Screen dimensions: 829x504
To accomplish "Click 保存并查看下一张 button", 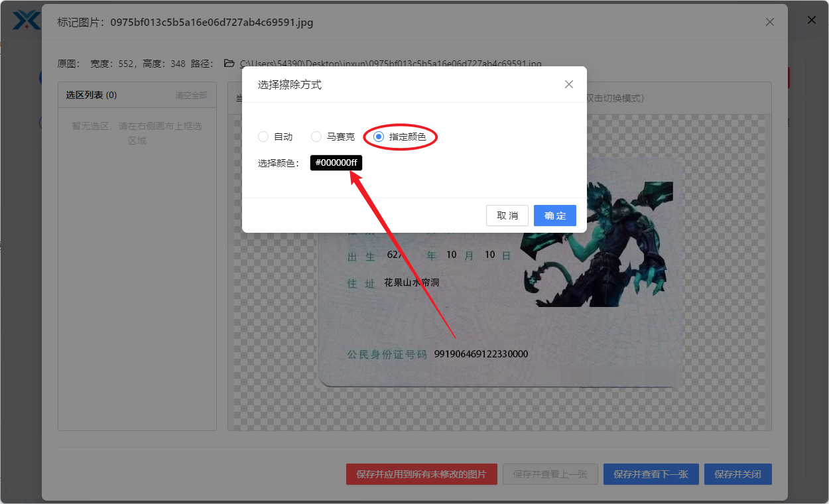I will 651,474.
